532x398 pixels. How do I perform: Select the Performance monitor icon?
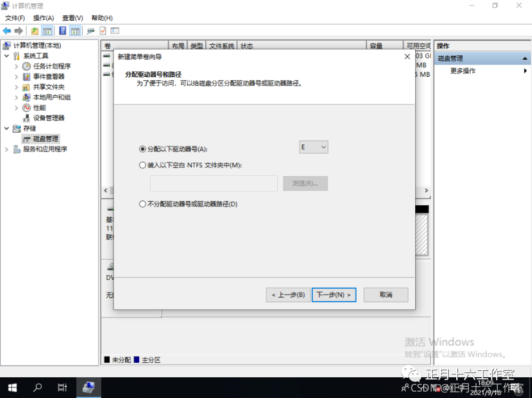(26, 107)
